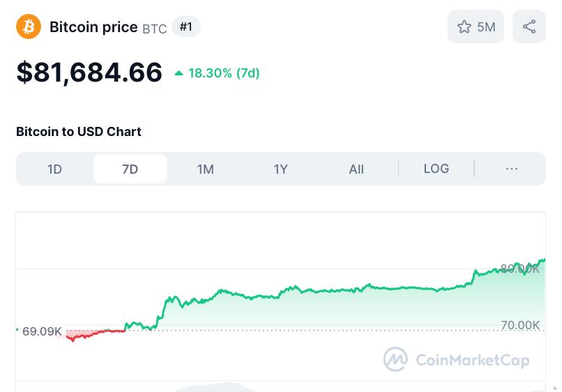The width and height of the screenshot is (562, 392).
Task: Click the 18.30% (7d) change text
Action: [x=224, y=73]
